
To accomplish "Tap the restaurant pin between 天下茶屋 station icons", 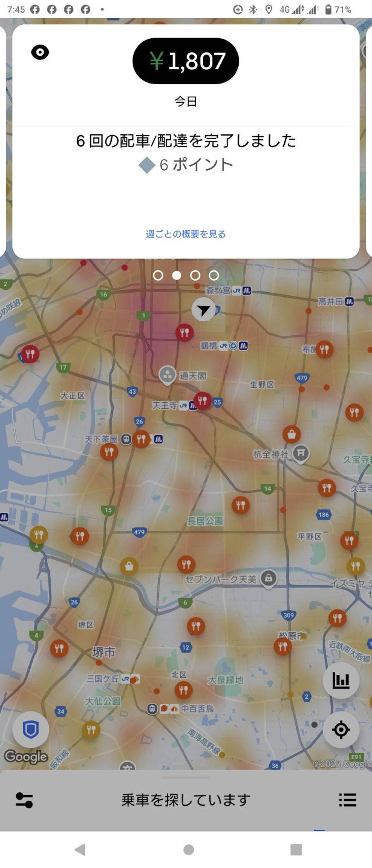I will click(141, 439).
